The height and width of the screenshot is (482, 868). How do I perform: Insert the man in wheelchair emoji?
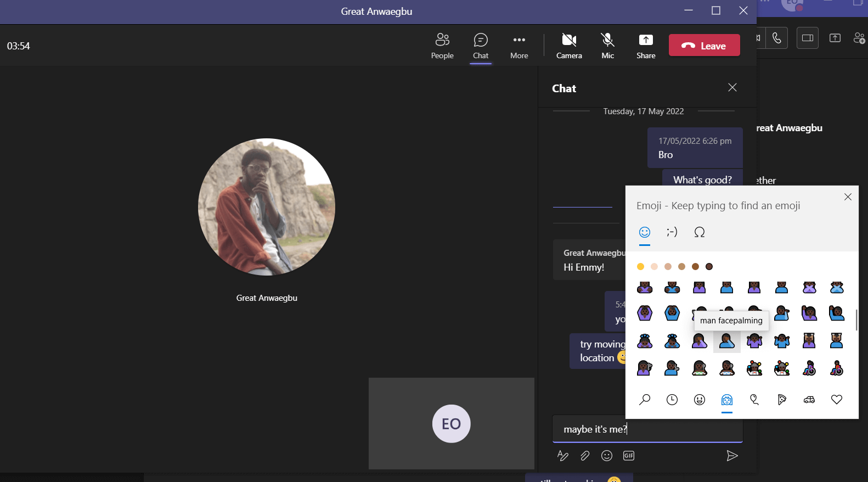(837, 368)
